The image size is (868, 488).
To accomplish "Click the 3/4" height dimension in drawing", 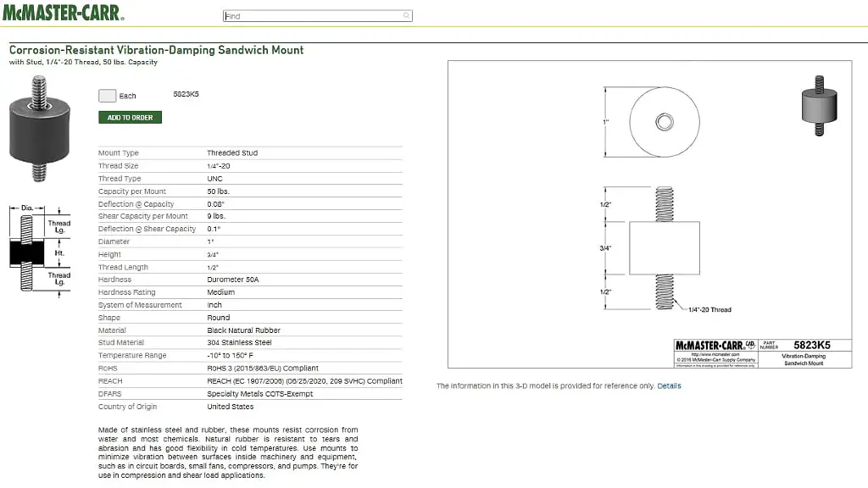I will pos(605,248).
